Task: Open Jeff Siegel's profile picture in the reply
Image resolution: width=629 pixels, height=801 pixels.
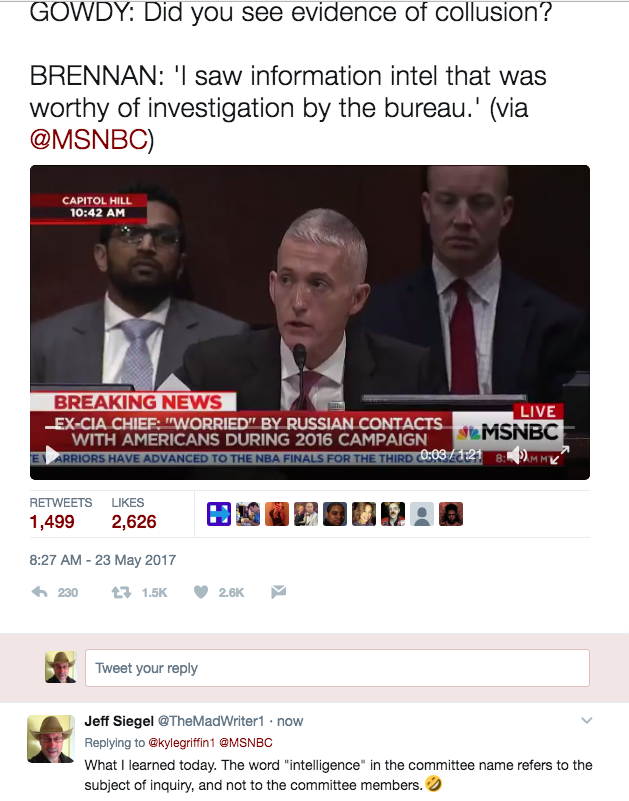Action: 51,739
